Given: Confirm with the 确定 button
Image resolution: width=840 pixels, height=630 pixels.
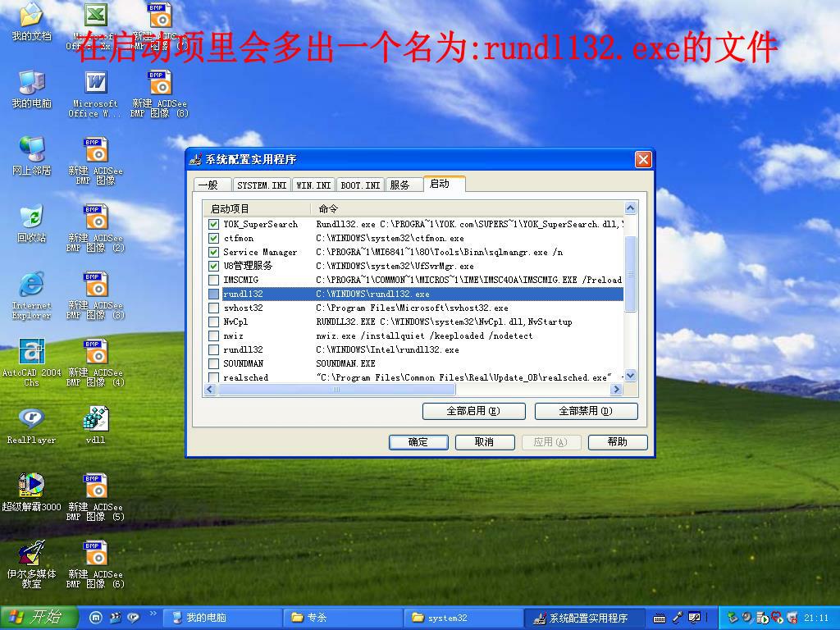Looking at the screenshot, I should click(x=418, y=442).
